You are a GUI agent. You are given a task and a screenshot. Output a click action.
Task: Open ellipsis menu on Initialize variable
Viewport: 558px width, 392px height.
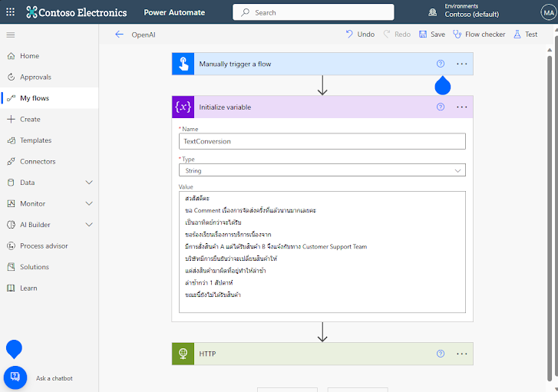462,107
